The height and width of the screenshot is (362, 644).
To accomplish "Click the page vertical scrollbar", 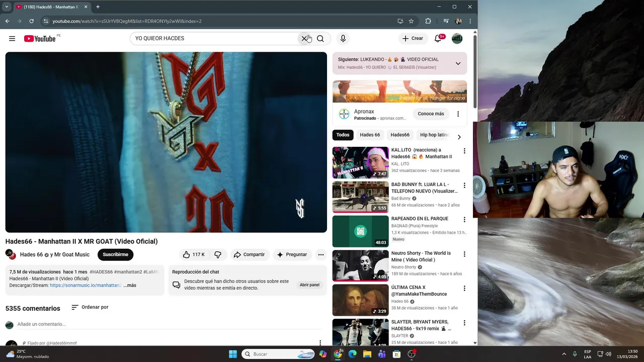I will click(475, 70).
